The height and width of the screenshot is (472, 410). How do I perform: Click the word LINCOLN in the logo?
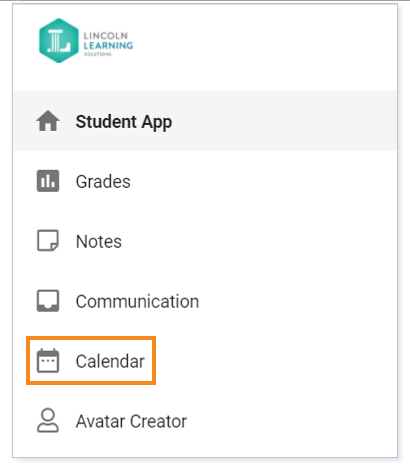coord(105,35)
